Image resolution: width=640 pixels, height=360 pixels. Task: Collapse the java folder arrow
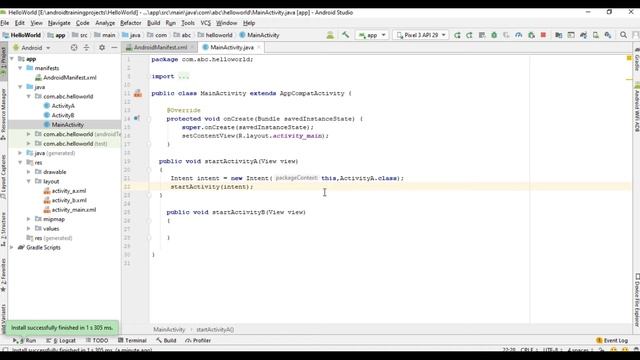pos(20,87)
